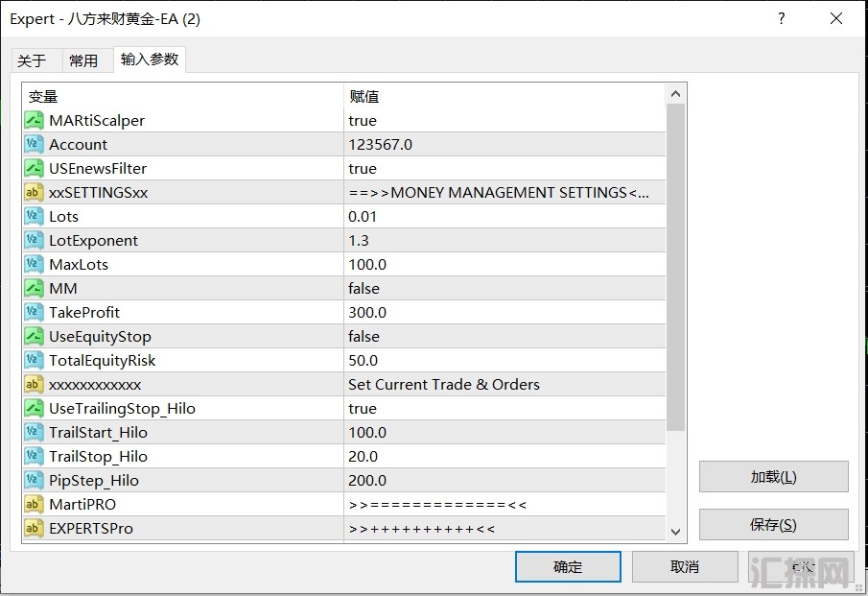Click the PipStep_Hilo numeric icon

click(34, 481)
